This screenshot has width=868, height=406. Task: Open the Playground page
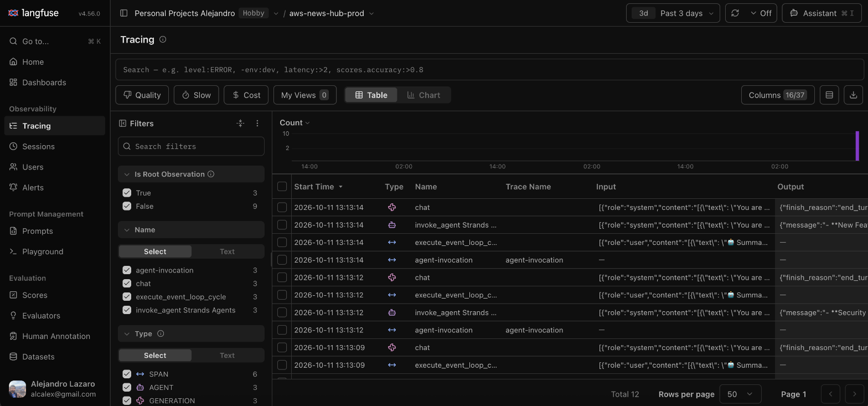(54, 251)
